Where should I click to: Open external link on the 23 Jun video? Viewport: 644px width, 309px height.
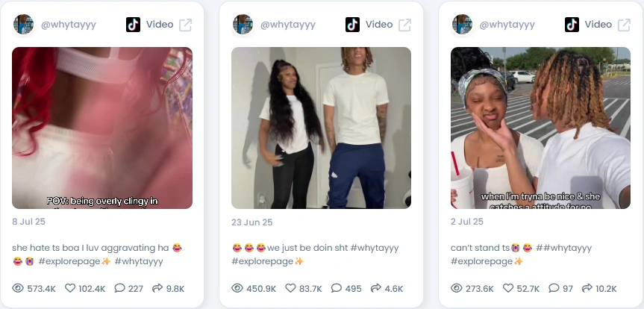[404, 25]
